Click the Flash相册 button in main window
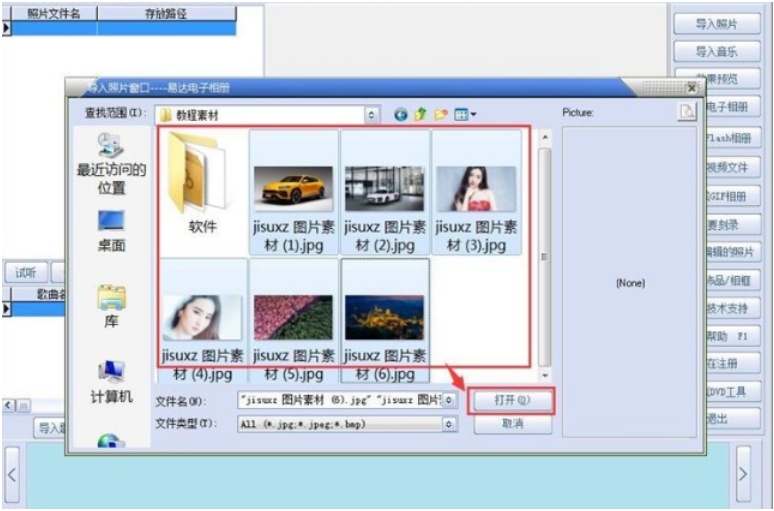Viewport: 774px width, 511px height. coord(732,138)
